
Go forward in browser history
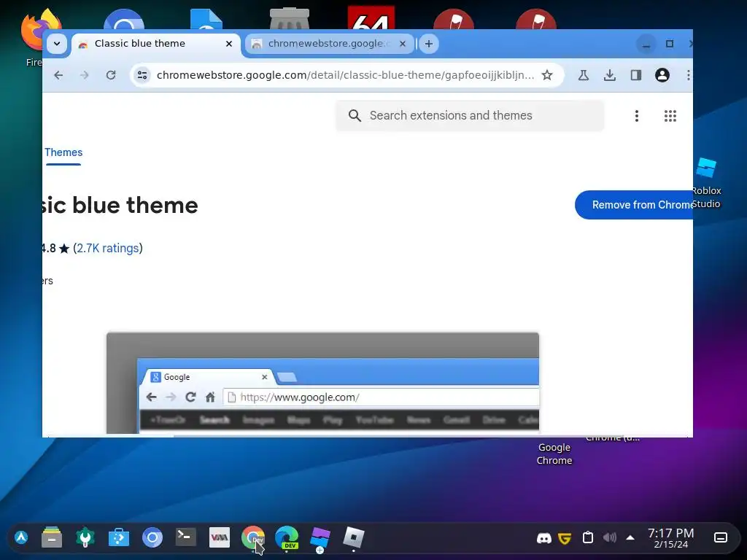[x=85, y=75]
